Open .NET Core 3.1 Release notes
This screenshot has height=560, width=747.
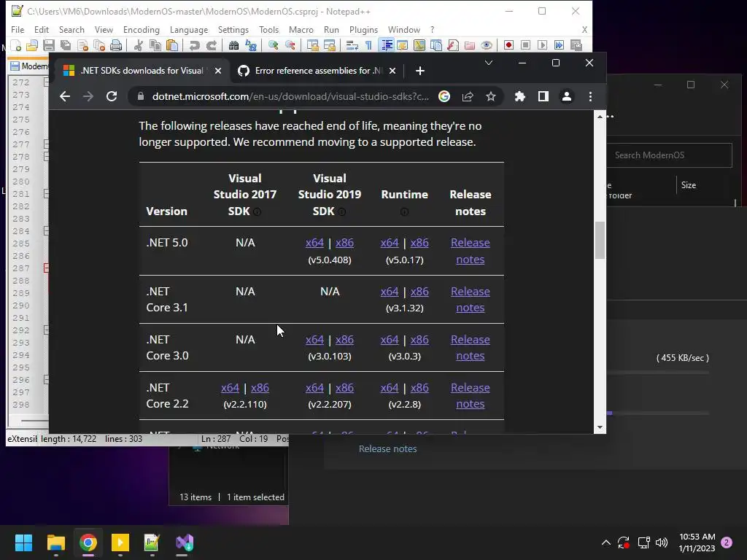coord(471,300)
